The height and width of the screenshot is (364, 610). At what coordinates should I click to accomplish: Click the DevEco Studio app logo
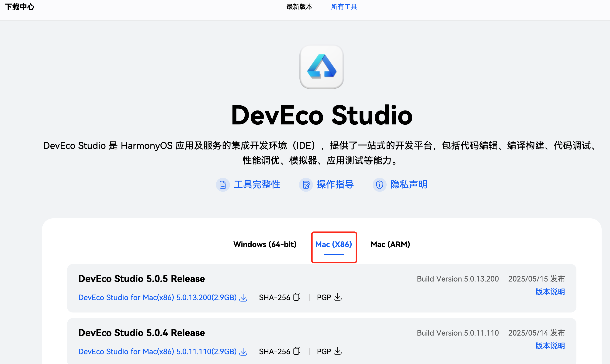(322, 67)
